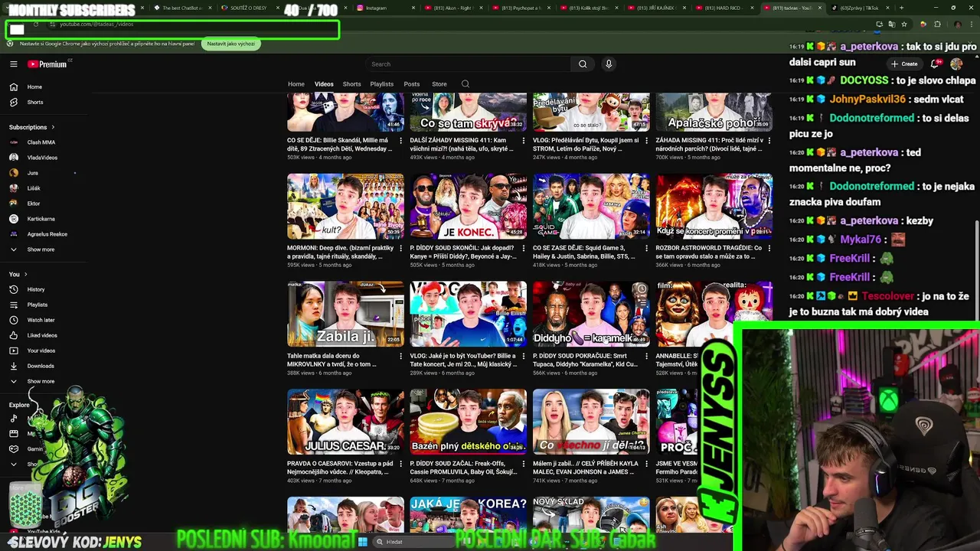Open Zabila ji microwave video thumbnail
This screenshot has width=980, height=551.
point(345,314)
